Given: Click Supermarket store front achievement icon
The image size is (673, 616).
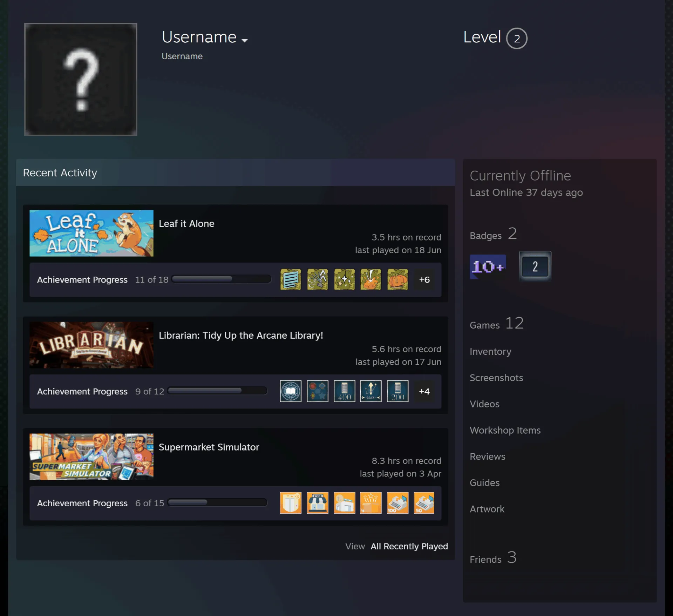Looking at the screenshot, I should [x=318, y=503].
